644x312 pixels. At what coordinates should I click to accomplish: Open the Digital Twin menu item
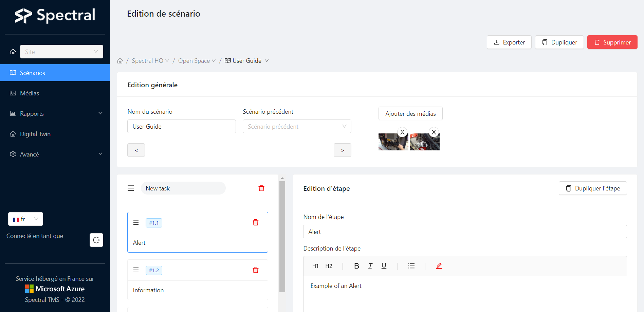55,134
